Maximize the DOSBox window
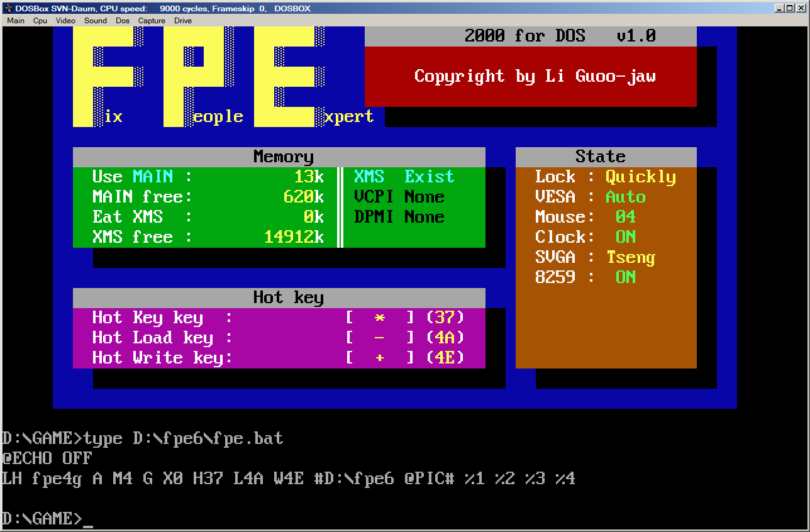Image resolution: width=810 pixels, height=532 pixels. [790, 8]
